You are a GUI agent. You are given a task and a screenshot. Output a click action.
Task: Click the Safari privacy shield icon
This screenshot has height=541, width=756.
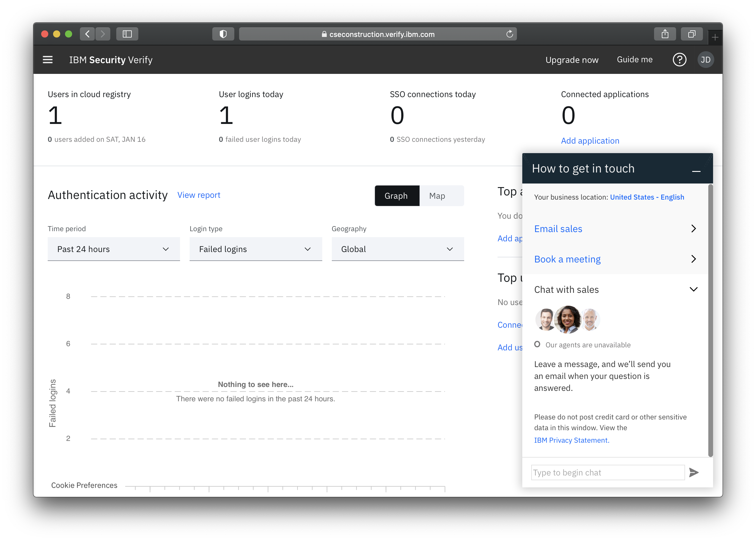(x=223, y=34)
